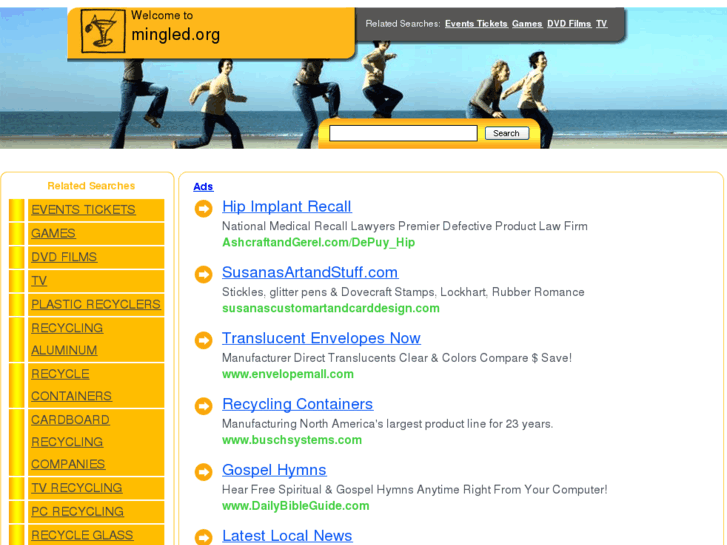Open Recycling Containers ad title
The image size is (727, 545).
coord(298,404)
